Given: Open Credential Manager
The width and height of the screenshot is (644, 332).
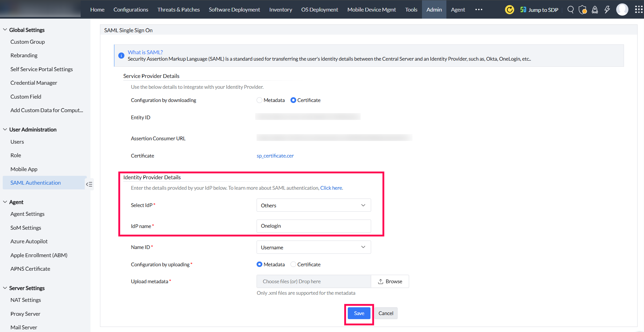Looking at the screenshot, I should pos(34,83).
